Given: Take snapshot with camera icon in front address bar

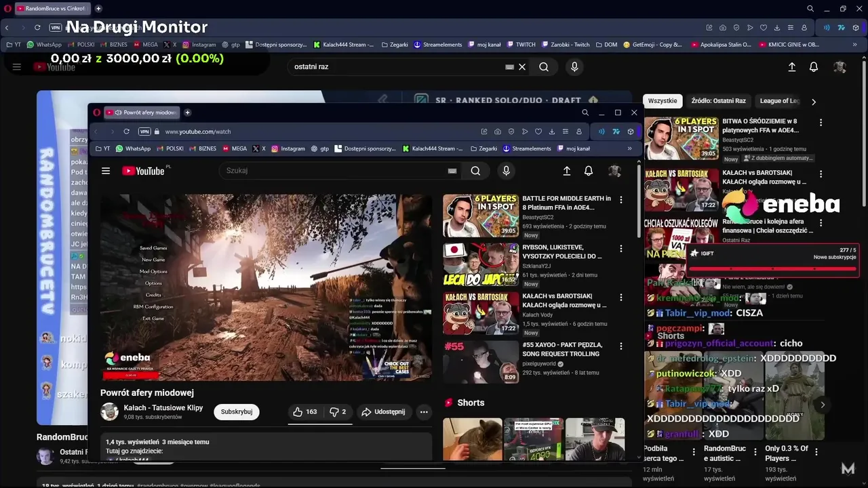Looking at the screenshot, I should (x=498, y=131).
